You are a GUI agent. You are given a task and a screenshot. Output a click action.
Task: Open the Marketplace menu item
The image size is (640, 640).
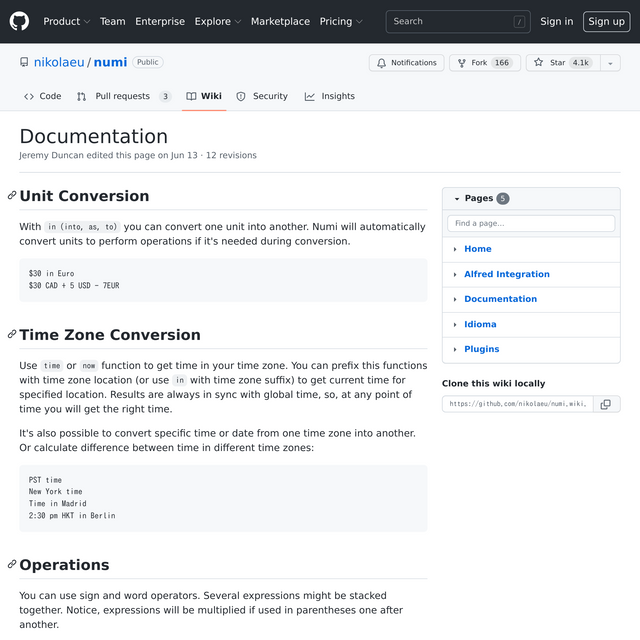[280, 21]
